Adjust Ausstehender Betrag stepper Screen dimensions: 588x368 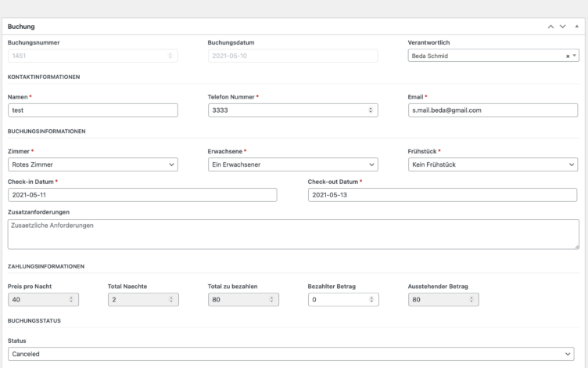[471, 300]
